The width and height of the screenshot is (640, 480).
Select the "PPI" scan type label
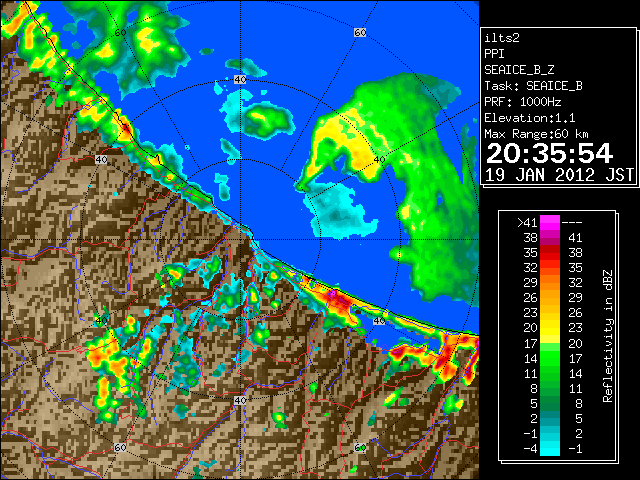(494, 54)
